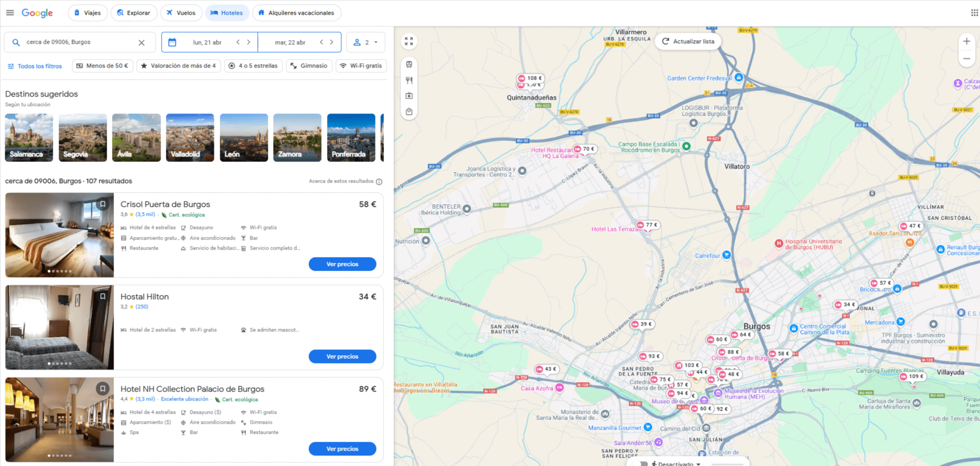Show attractions camera layer on map

click(409, 96)
